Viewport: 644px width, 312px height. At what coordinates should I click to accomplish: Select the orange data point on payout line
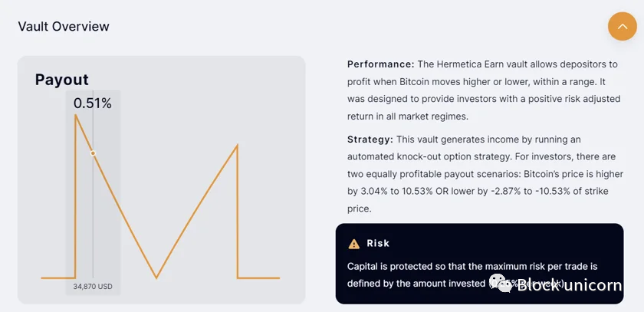[93, 153]
